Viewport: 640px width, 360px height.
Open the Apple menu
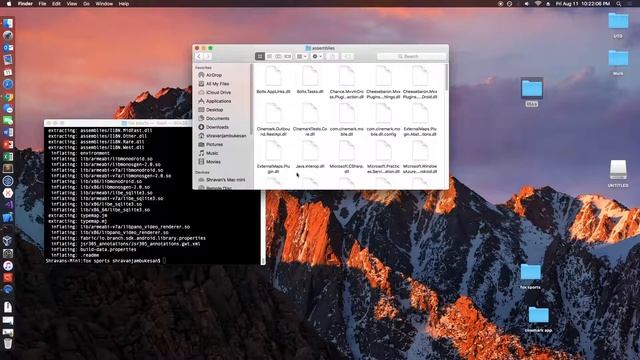9,4
